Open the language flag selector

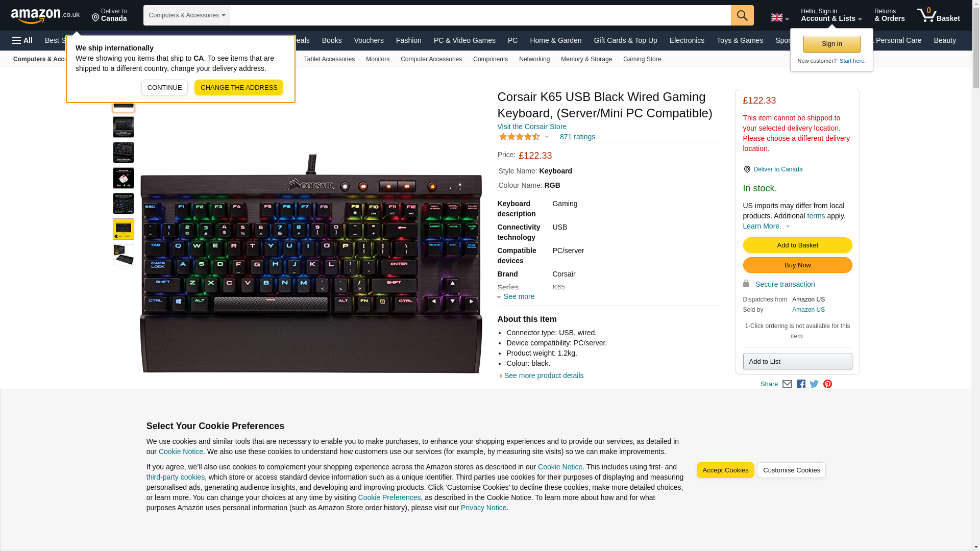point(779,17)
